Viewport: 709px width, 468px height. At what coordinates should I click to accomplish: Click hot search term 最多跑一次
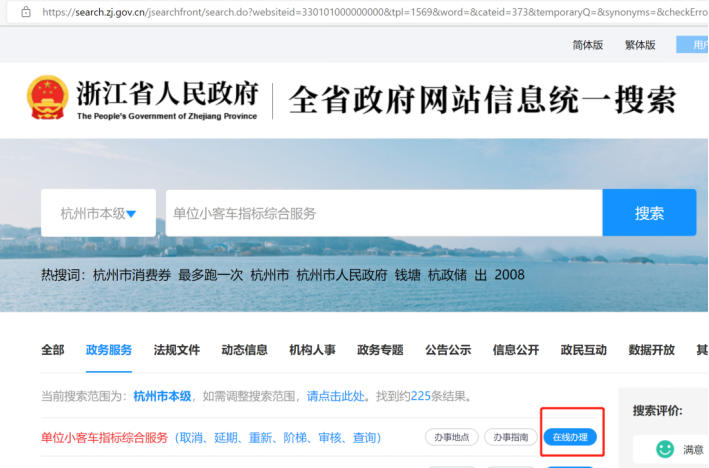(210, 275)
